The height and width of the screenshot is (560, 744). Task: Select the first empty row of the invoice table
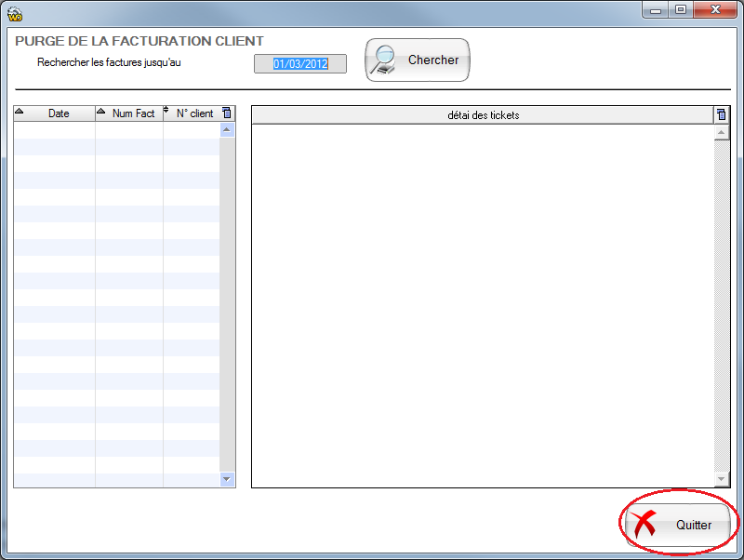click(x=112, y=130)
